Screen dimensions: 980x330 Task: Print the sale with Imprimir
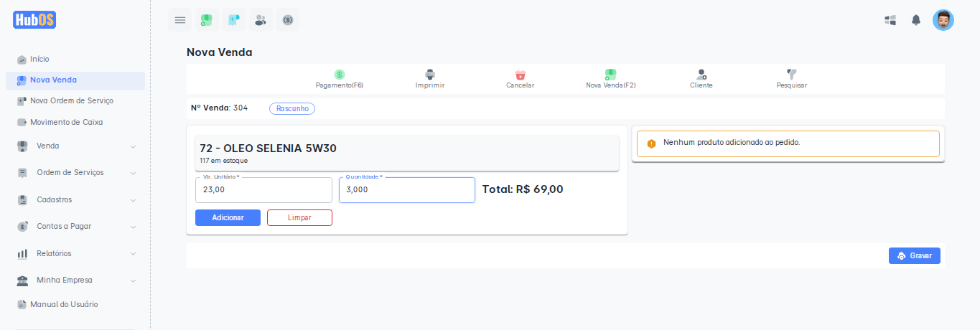tap(430, 79)
